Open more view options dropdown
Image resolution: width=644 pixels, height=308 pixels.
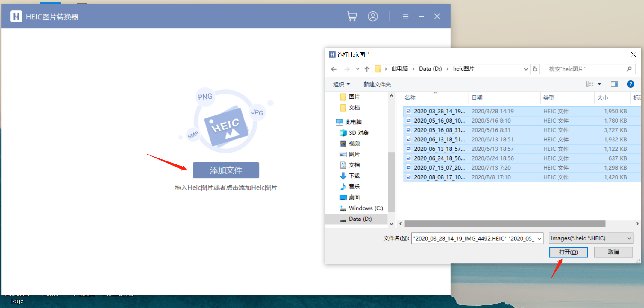599,84
